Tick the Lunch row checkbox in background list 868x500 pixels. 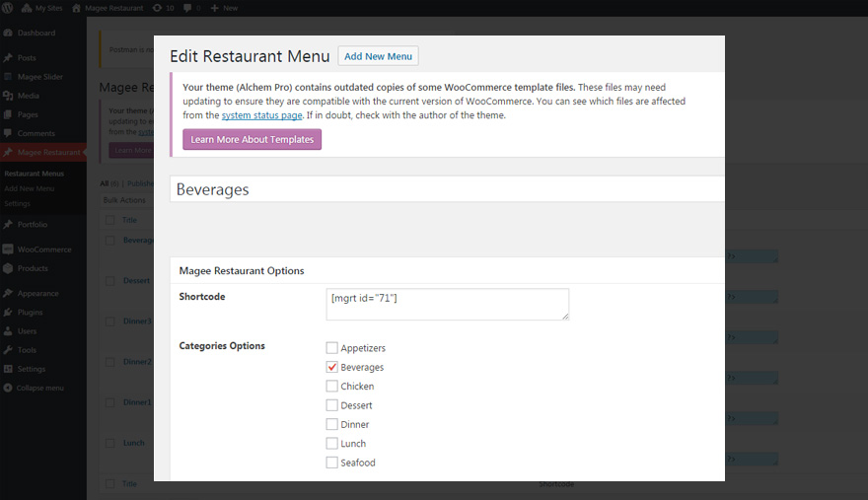[x=110, y=443]
